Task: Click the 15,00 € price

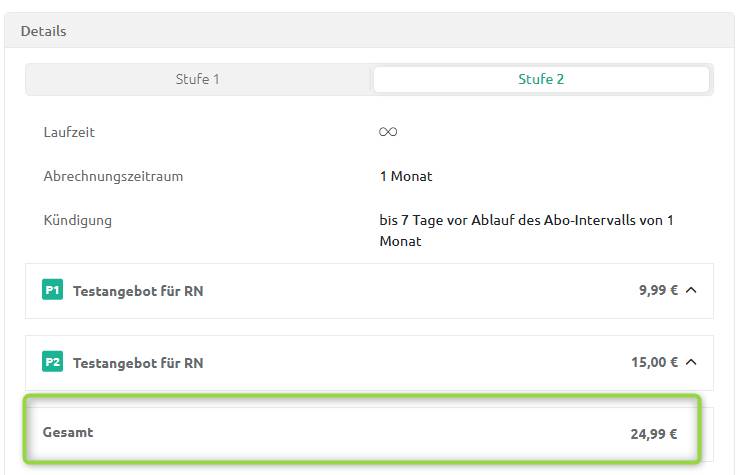Action: click(x=654, y=362)
